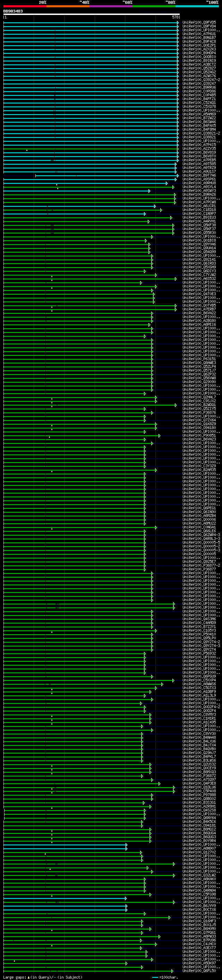This screenshot has height=980, width=222.
Task: Click the white query sequence bar
Action: coord(92,14)
